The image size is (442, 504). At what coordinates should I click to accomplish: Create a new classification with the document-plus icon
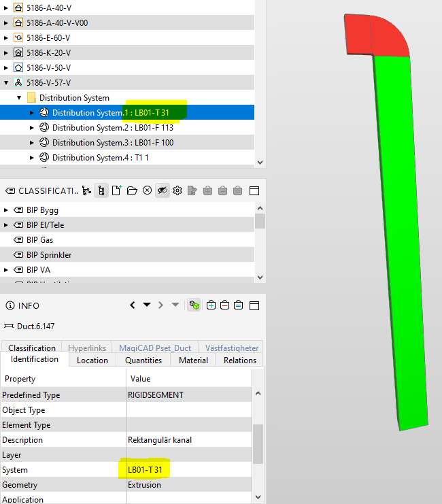click(117, 190)
